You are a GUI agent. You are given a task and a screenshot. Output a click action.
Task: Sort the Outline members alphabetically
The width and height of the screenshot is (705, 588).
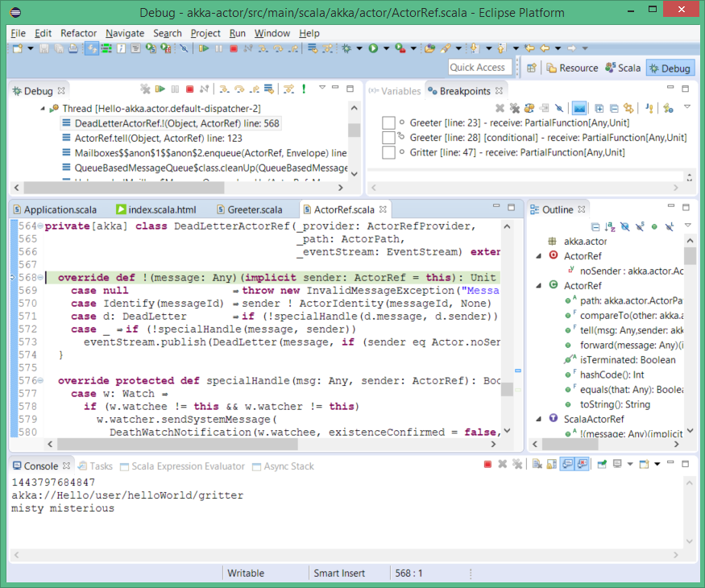[610, 226]
